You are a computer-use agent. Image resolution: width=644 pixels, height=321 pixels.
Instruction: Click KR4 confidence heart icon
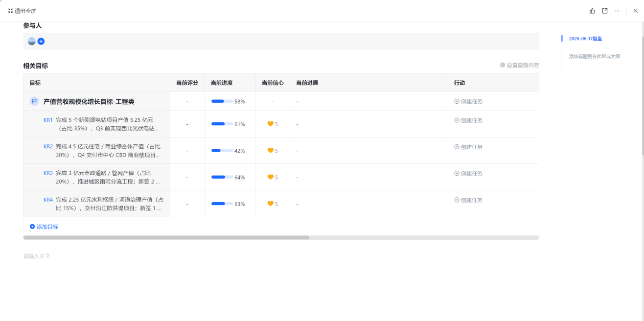tap(270, 204)
